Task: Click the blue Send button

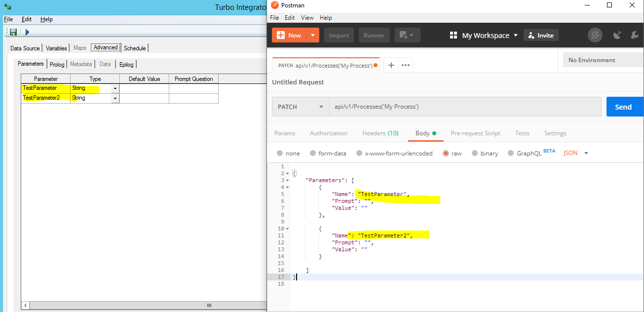Action: pos(625,107)
